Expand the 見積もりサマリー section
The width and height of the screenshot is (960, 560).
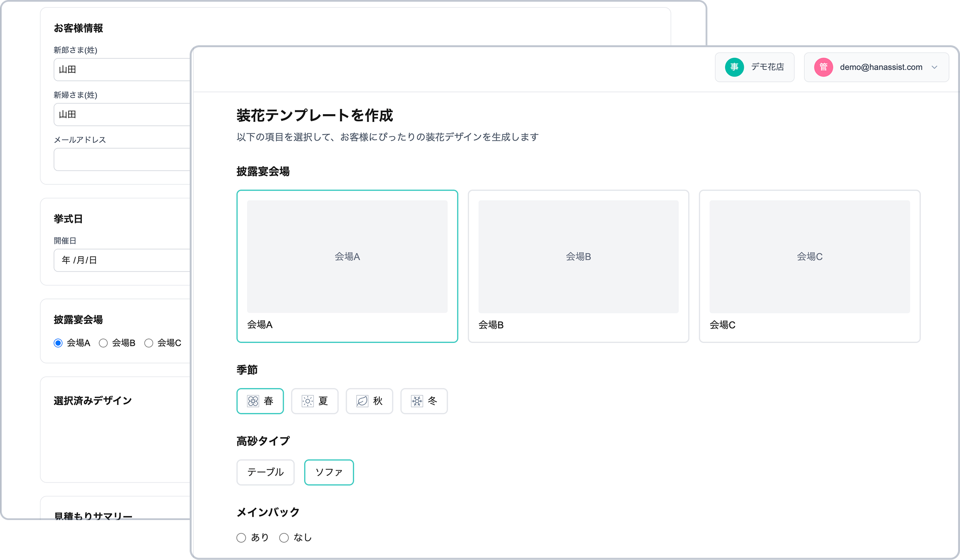click(x=94, y=515)
